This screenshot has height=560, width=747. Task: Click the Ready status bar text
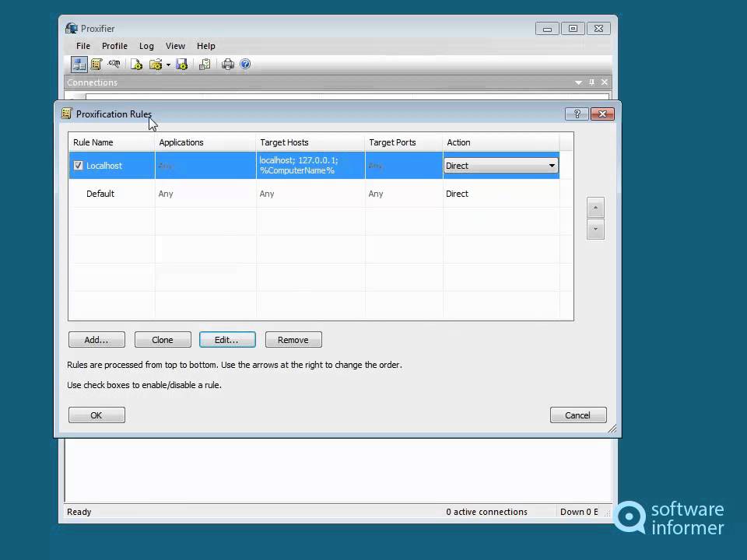tap(79, 512)
